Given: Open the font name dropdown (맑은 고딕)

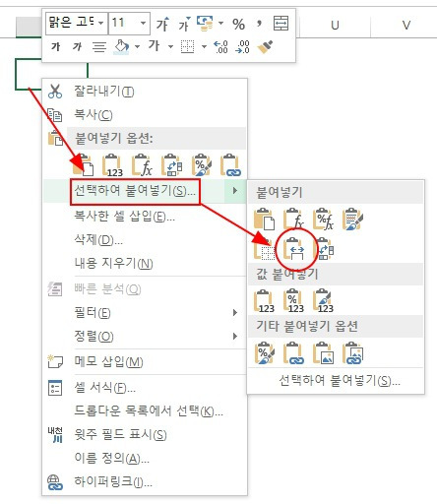Looking at the screenshot, I should click(x=101, y=24).
